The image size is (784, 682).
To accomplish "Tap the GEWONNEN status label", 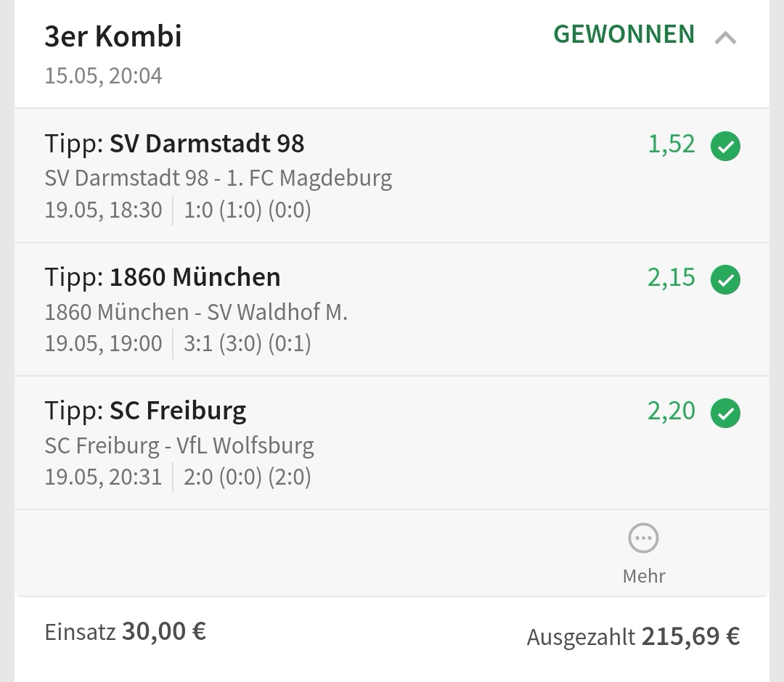I will [x=624, y=34].
